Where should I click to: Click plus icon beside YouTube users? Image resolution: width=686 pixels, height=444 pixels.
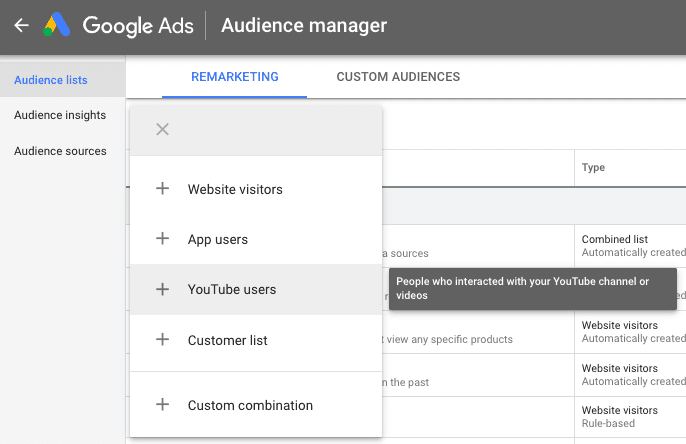tap(163, 289)
